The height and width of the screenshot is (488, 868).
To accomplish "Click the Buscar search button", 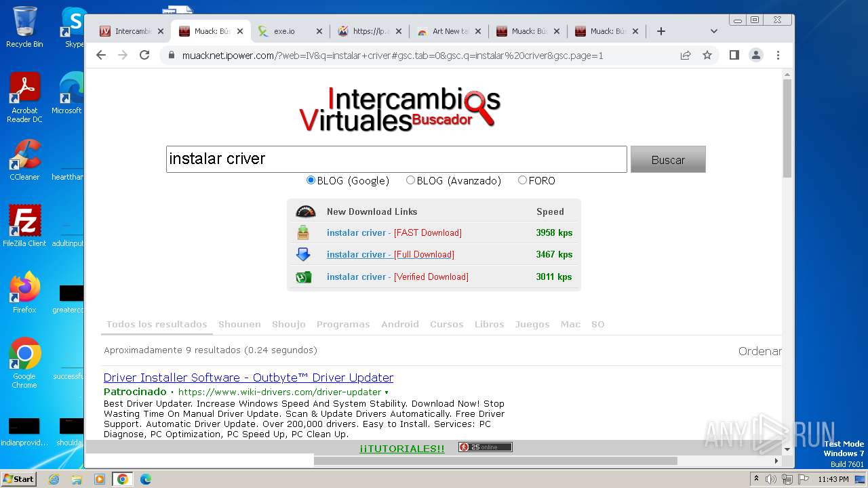I will pos(668,159).
